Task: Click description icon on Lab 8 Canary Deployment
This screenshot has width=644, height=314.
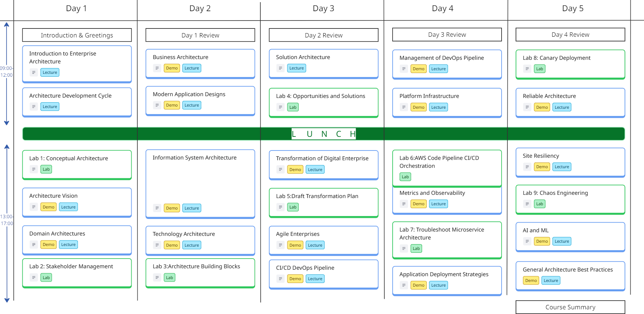Action: [527, 69]
